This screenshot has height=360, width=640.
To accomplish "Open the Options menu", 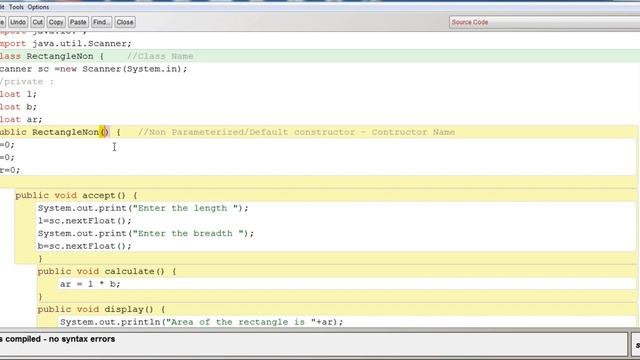I will [38, 7].
